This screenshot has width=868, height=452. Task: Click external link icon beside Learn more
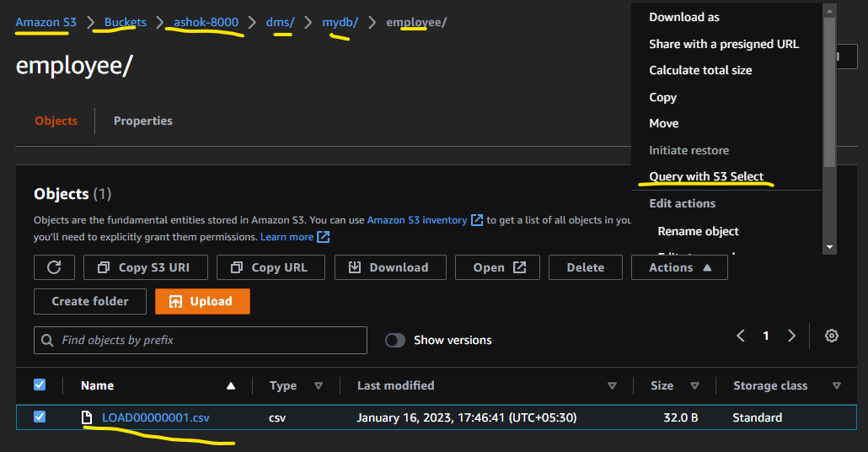point(324,237)
